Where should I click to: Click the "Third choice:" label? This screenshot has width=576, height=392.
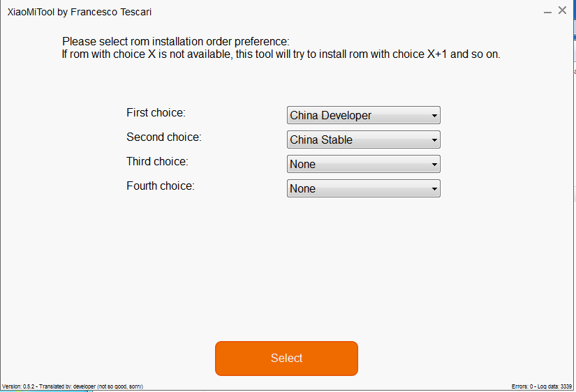tap(157, 161)
